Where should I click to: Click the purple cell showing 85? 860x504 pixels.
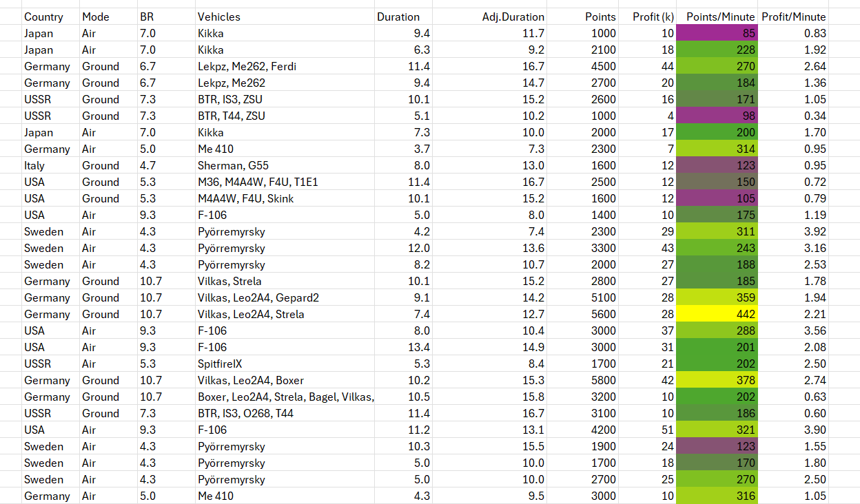pos(717,33)
